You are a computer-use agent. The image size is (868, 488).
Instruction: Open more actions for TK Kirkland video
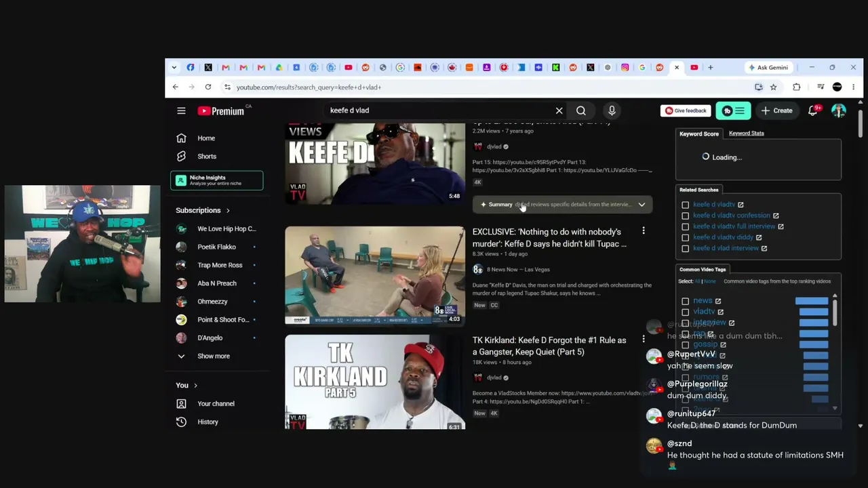(644, 340)
